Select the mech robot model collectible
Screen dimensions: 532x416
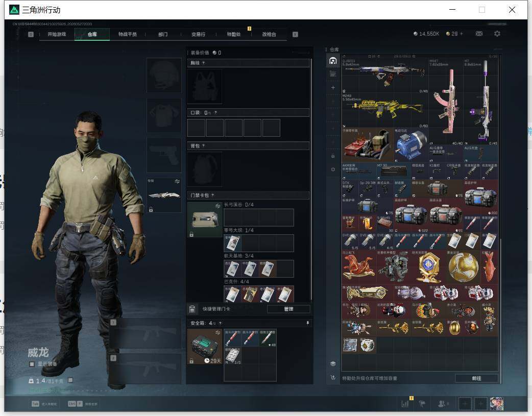394,267
